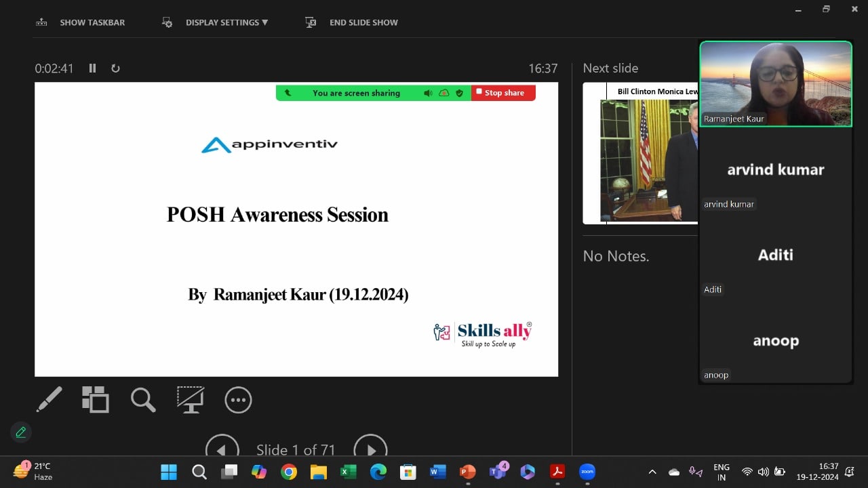Screen dimensions: 868x488
Task: Click the green shield security icon
Action: point(459,93)
